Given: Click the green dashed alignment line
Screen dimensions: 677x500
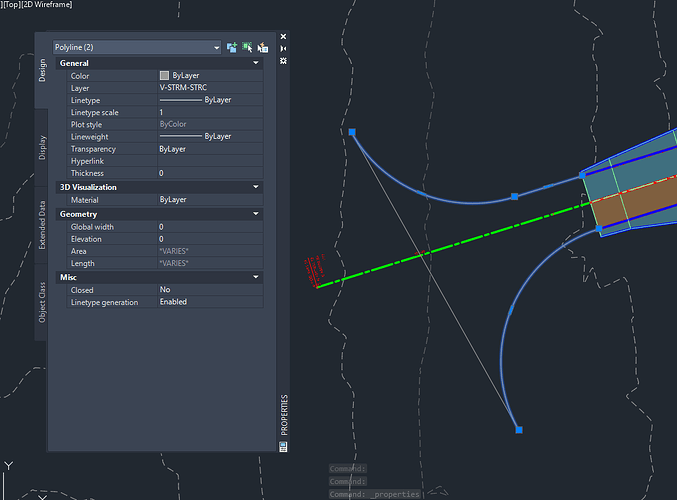Looking at the screenshot, I should [453, 246].
